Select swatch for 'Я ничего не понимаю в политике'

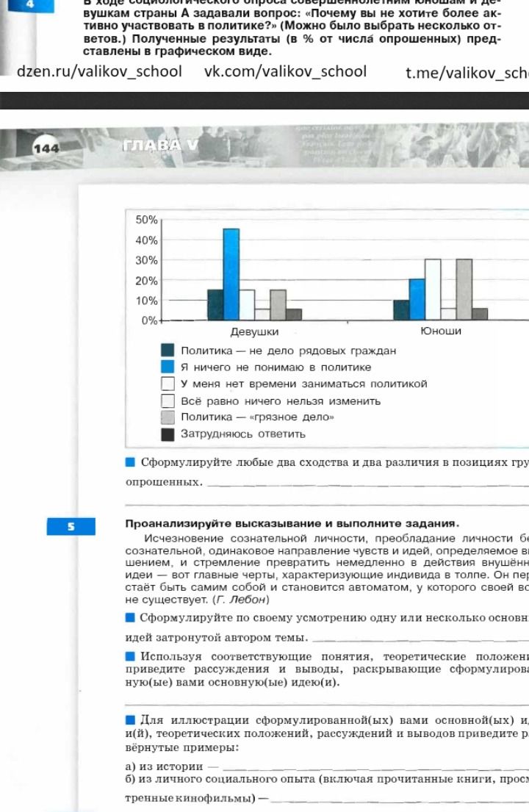168,367
